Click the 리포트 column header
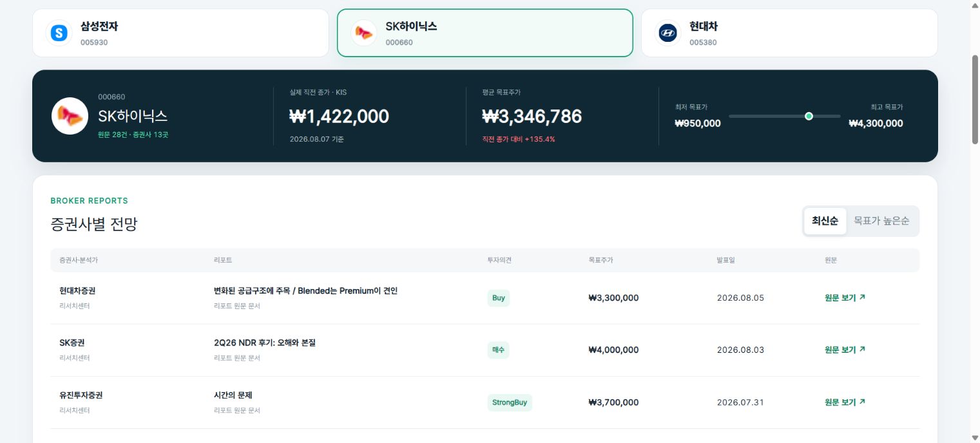980x443 pixels. (x=223, y=260)
